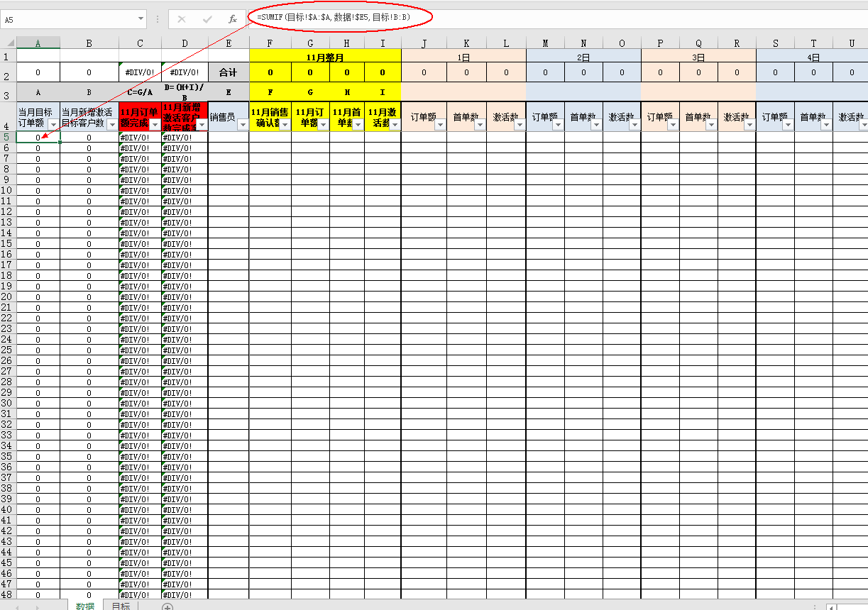Image resolution: width=868 pixels, height=610 pixels.
Task: Select column A header
Action: [x=38, y=43]
